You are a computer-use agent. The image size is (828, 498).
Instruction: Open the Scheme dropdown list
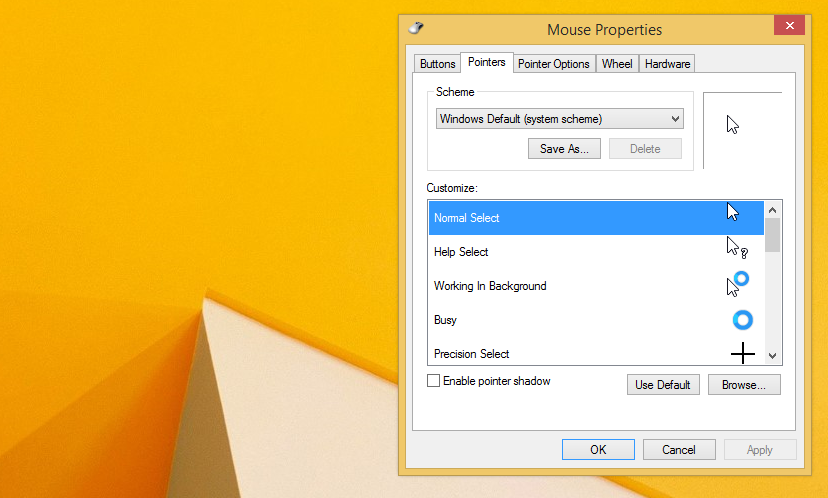[x=560, y=119]
